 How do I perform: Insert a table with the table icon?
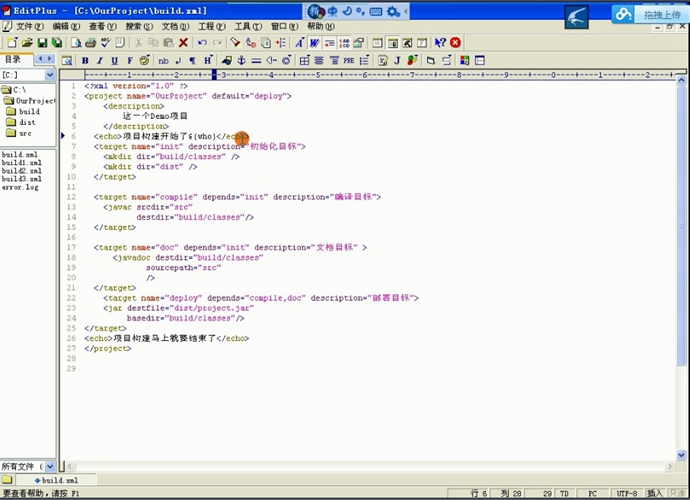pyautogui.click(x=304, y=61)
